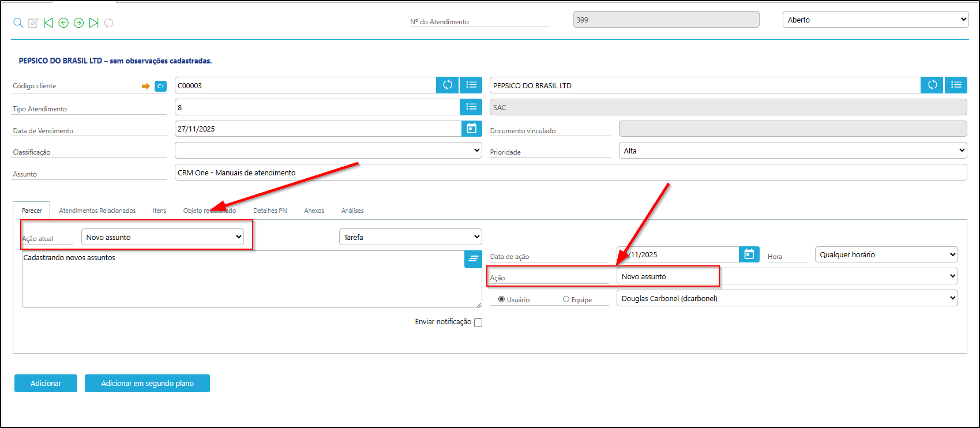Click the Assunto text input field

point(570,172)
